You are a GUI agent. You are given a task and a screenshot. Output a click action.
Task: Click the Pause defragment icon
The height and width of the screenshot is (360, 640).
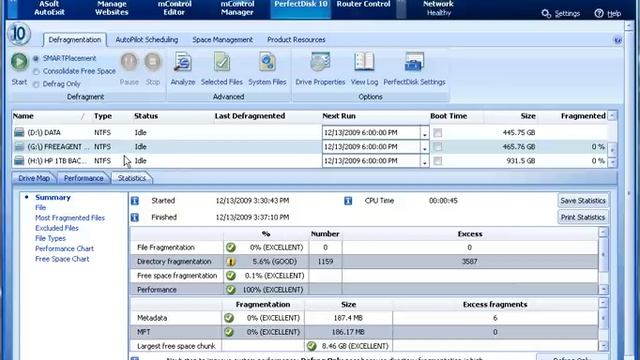[129, 62]
